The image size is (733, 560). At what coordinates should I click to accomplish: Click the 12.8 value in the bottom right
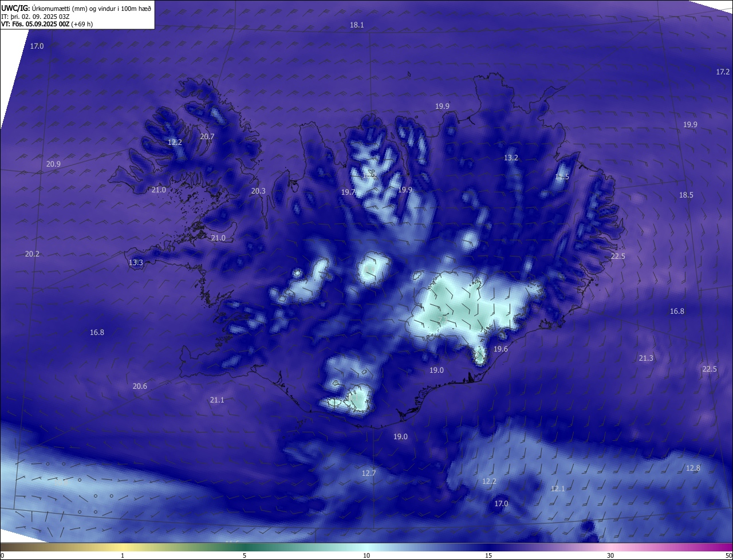point(693,468)
